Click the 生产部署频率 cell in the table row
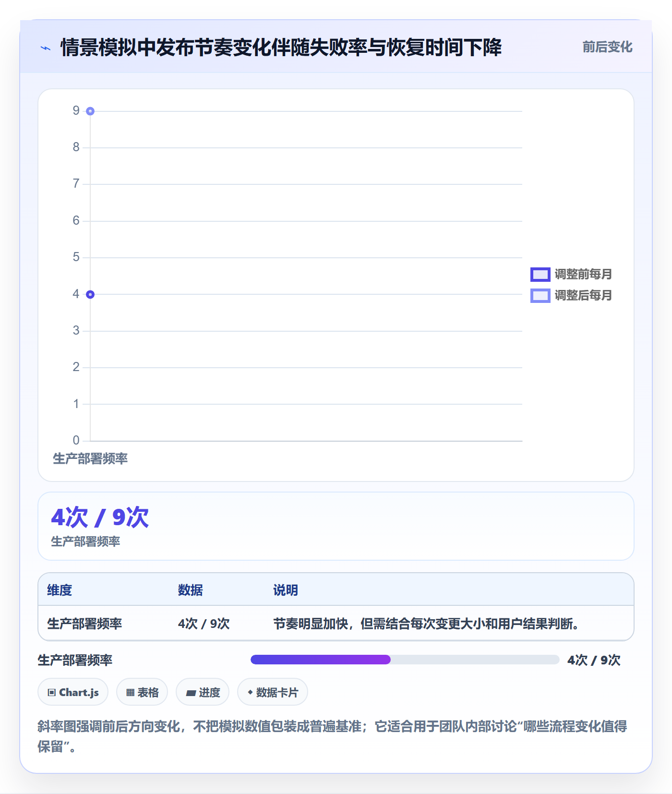The height and width of the screenshot is (794, 672). click(x=84, y=624)
